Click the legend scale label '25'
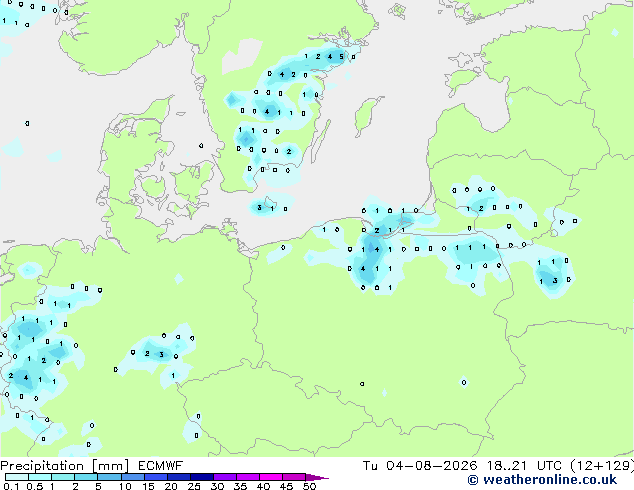Image resolution: width=634 pixels, height=490 pixels. (194, 486)
